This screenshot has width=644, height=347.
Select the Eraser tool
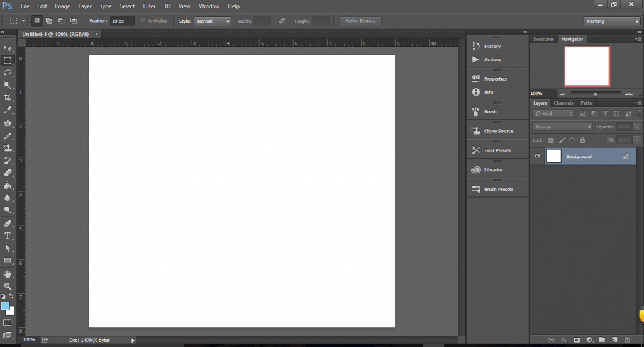click(8, 173)
